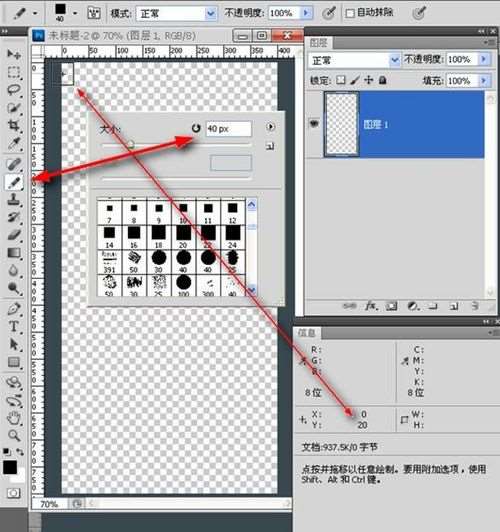Switch to the 图层 panel tab
Screen dimensions: 500x532
(319, 43)
